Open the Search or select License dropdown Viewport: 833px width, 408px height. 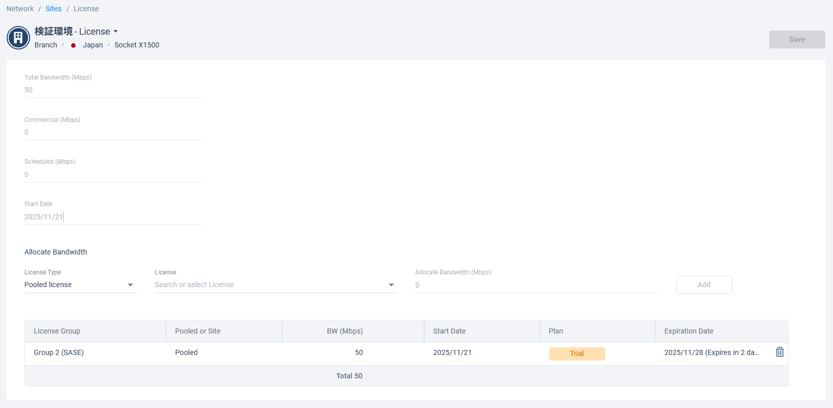click(x=275, y=285)
